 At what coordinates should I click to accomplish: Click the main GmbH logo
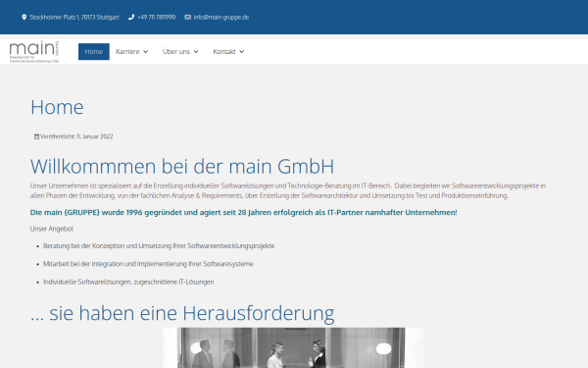[34, 51]
